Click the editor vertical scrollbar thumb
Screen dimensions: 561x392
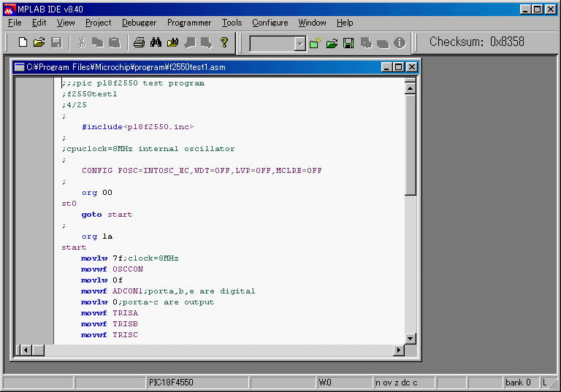(x=410, y=145)
